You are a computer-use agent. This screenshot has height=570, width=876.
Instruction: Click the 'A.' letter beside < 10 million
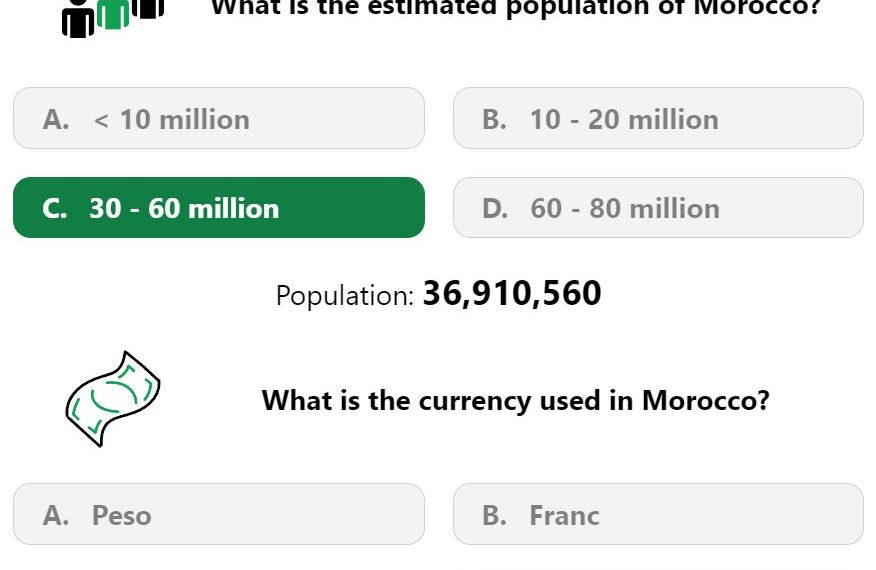[x=56, y=120]
